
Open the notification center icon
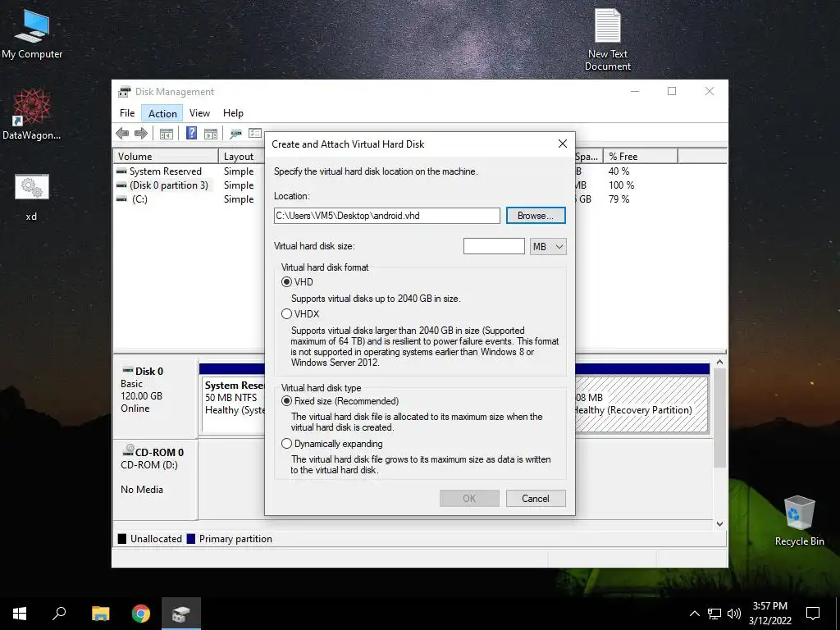813,614
